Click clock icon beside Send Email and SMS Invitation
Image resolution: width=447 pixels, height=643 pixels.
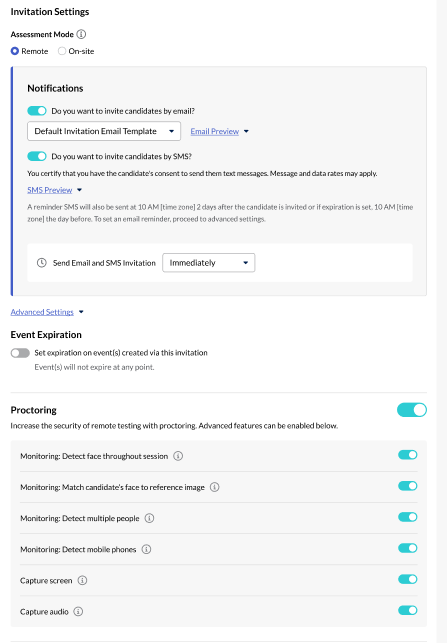tap(41, 262)
